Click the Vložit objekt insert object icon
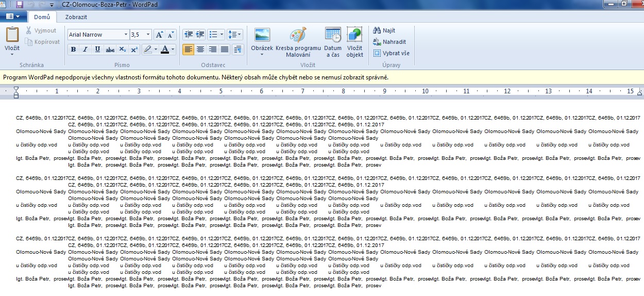Screen dimensions: 644x296 (354, 35)
